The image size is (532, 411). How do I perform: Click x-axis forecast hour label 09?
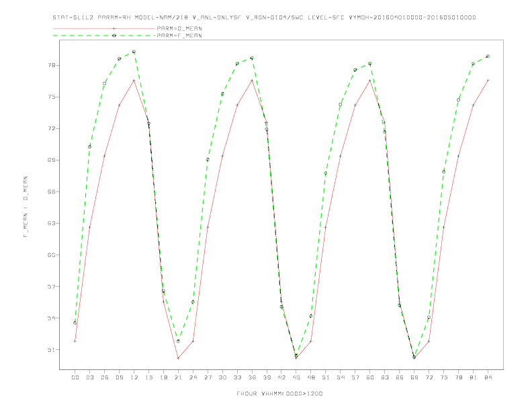pyautogui.click(x=119, y=377)
